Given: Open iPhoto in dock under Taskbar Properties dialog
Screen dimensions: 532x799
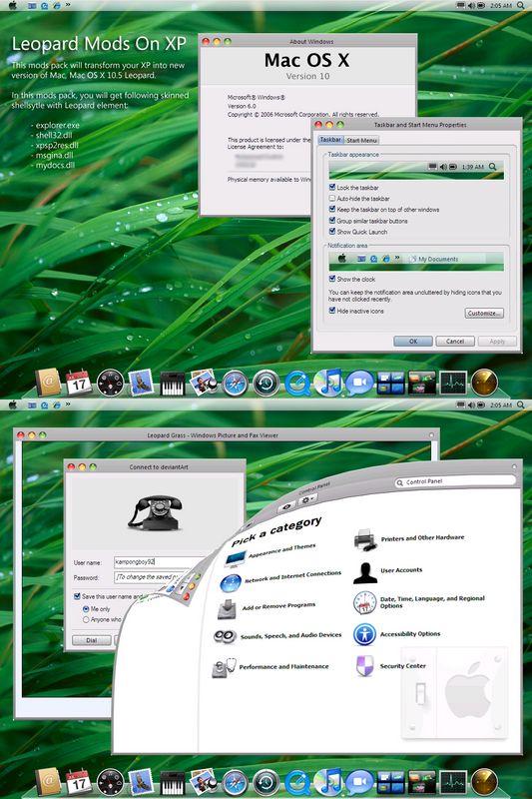Looking at the screenshot, I should (204, 383).
